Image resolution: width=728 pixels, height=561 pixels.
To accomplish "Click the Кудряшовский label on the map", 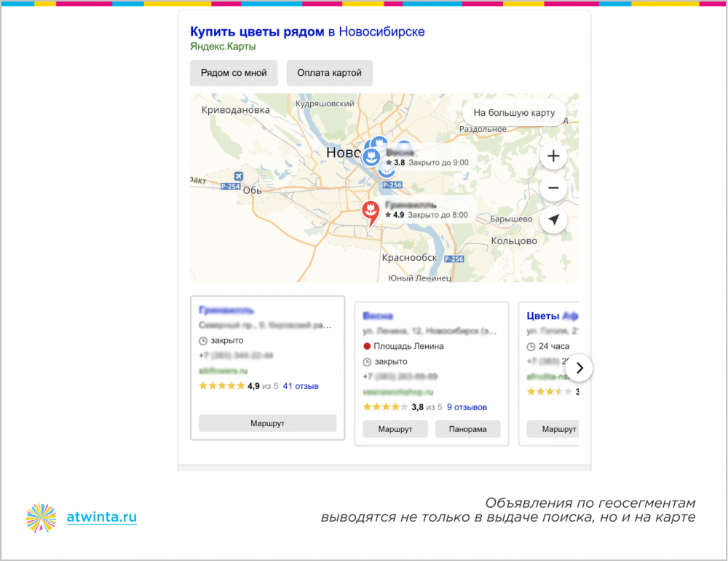I will [325, 103].
